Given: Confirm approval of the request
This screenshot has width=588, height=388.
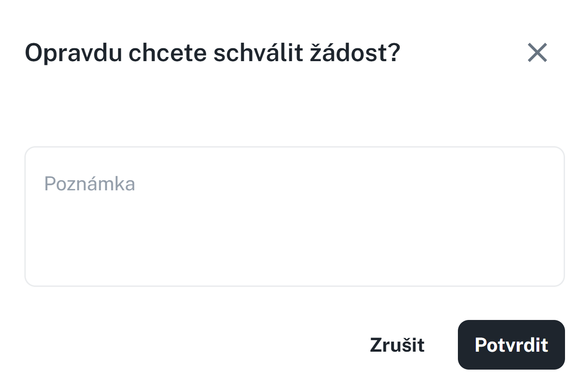Looking at the screenshot, I should [x=511, y=345].
